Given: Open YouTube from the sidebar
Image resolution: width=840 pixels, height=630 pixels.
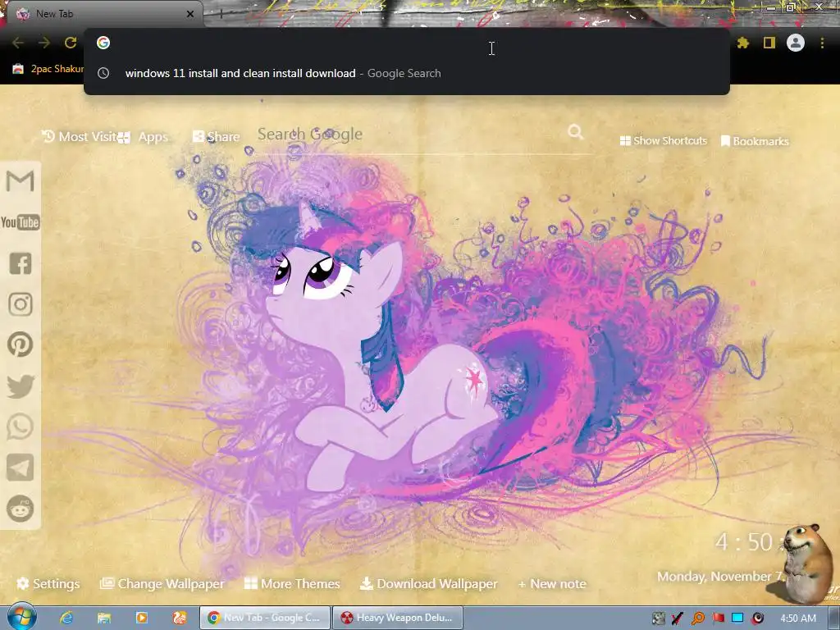Looking at the screenshot, I should click(21, 221).
